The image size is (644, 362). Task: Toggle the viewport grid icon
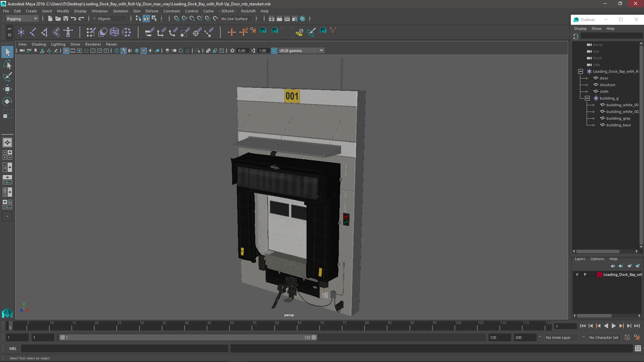(x=66, y=51)
